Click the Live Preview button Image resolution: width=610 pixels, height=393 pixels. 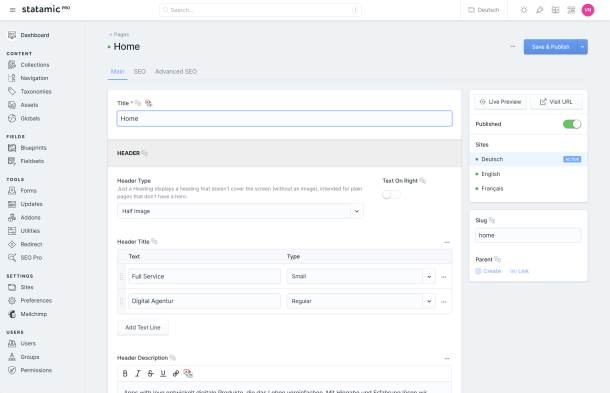[x=500, y=102]
